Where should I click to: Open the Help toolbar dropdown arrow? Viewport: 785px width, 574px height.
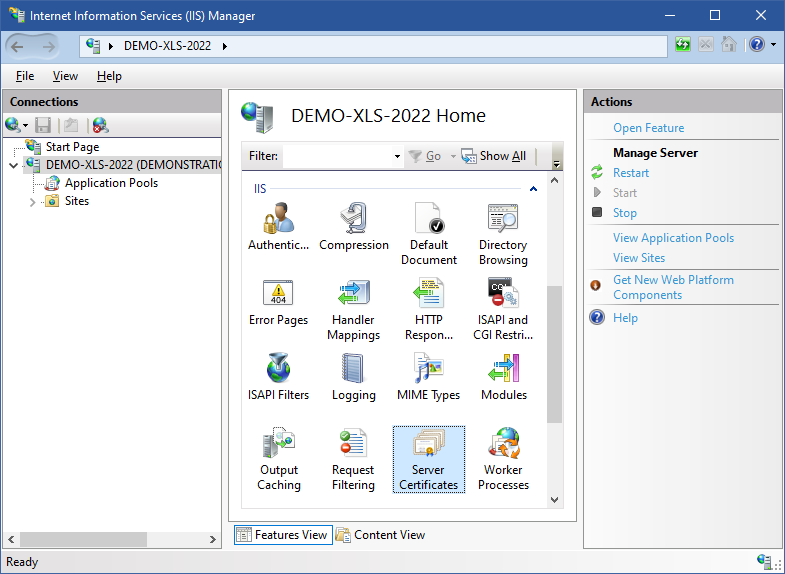[x=773, y=45]
